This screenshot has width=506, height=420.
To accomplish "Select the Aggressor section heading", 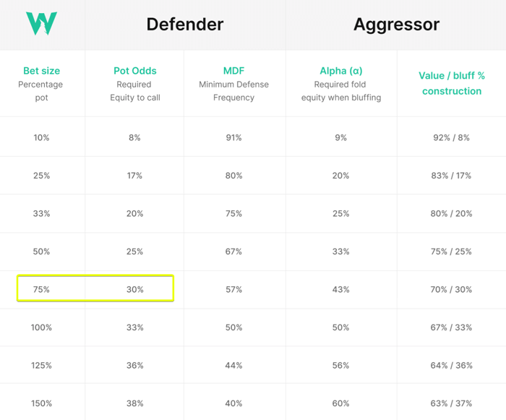I will [396, 24].
